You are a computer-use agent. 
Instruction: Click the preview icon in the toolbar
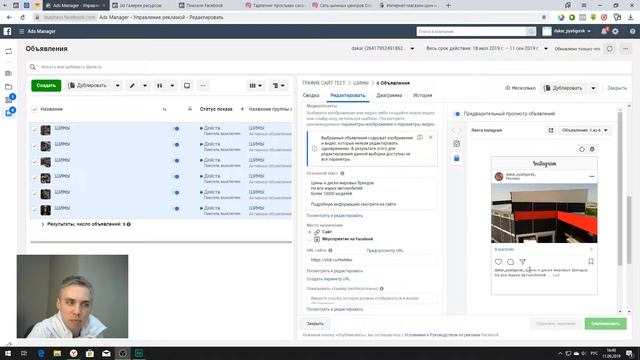187,86
